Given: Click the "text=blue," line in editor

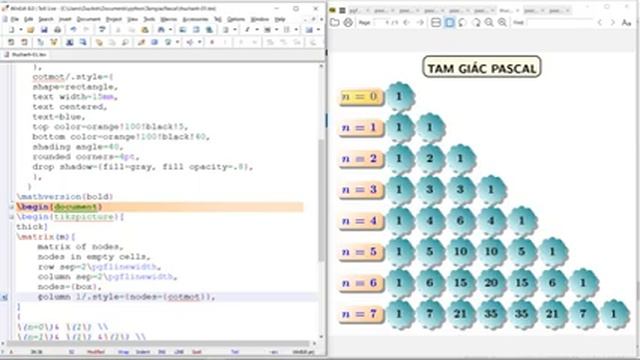Looking at the screenshot, I should click(59, 117).
